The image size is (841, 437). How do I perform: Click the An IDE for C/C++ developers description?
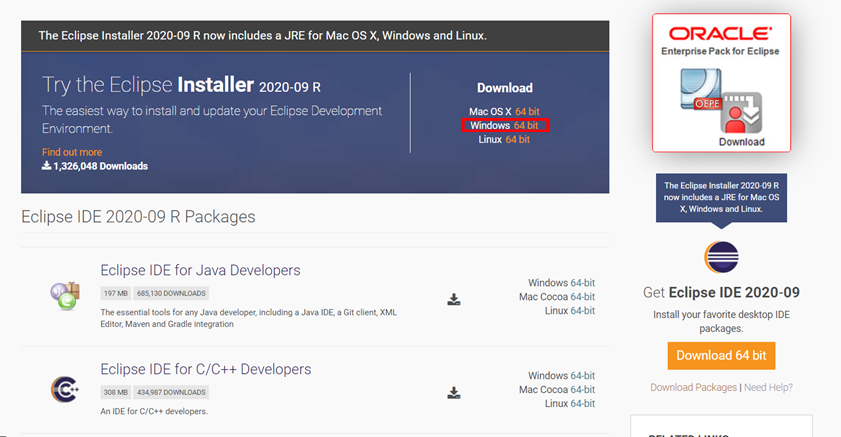pos(154,411)
